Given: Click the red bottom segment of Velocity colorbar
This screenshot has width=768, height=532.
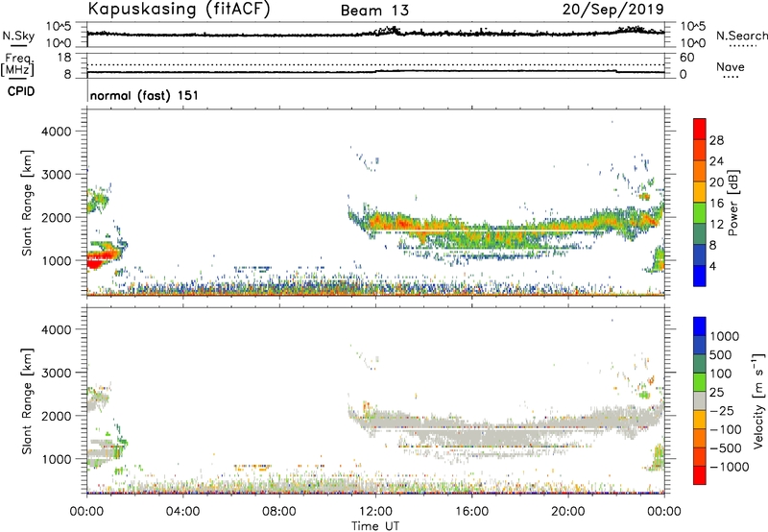Looking at the screenshot, I should (x=700, y=475).
